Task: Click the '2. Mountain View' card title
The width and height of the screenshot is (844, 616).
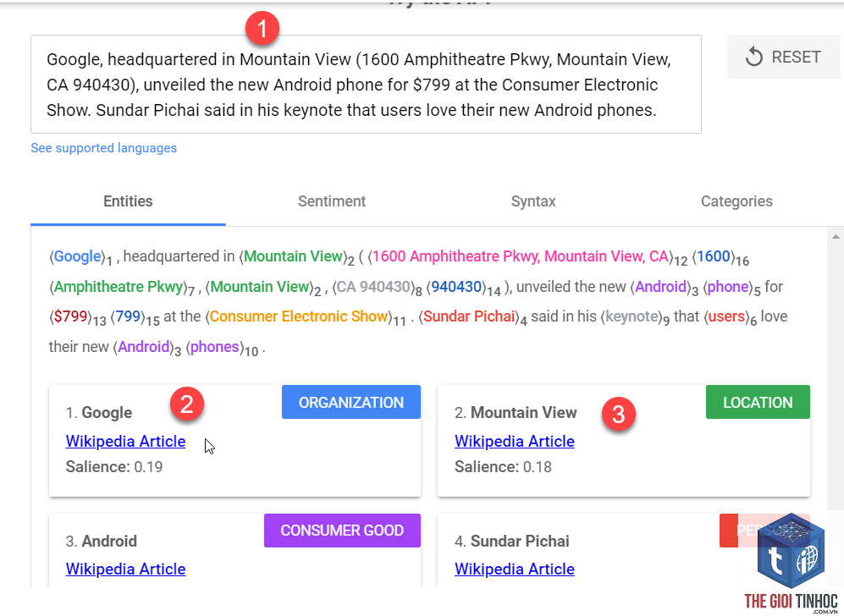Action: (x=516, y=413)
